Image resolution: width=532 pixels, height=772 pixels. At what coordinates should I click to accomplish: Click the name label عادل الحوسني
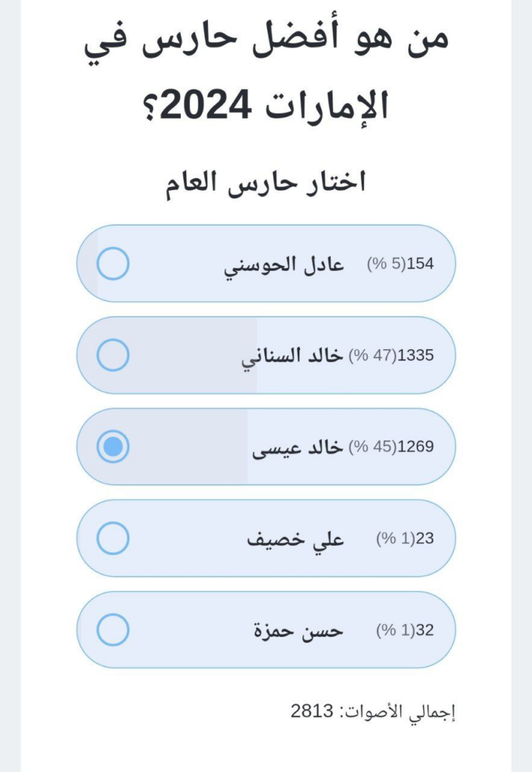click(x=284, y=265)
